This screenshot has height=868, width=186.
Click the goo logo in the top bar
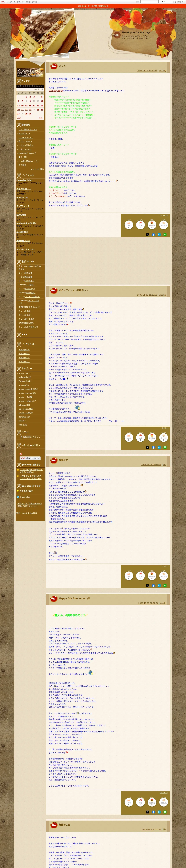coord(3,2)
